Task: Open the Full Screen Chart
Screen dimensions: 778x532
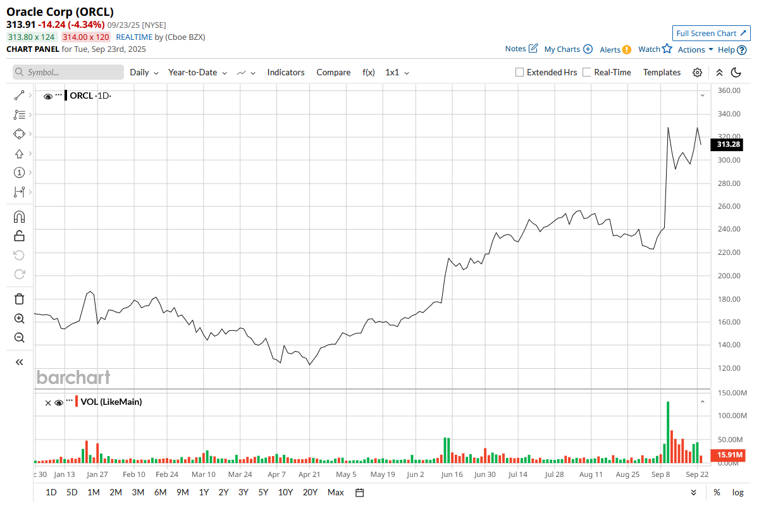Action: [x=712, y=34]
